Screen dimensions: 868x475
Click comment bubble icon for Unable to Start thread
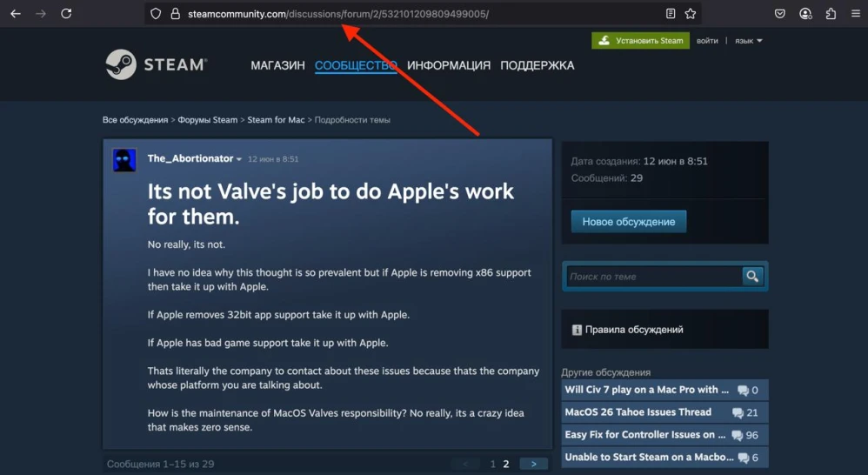[x=743, y=458]
